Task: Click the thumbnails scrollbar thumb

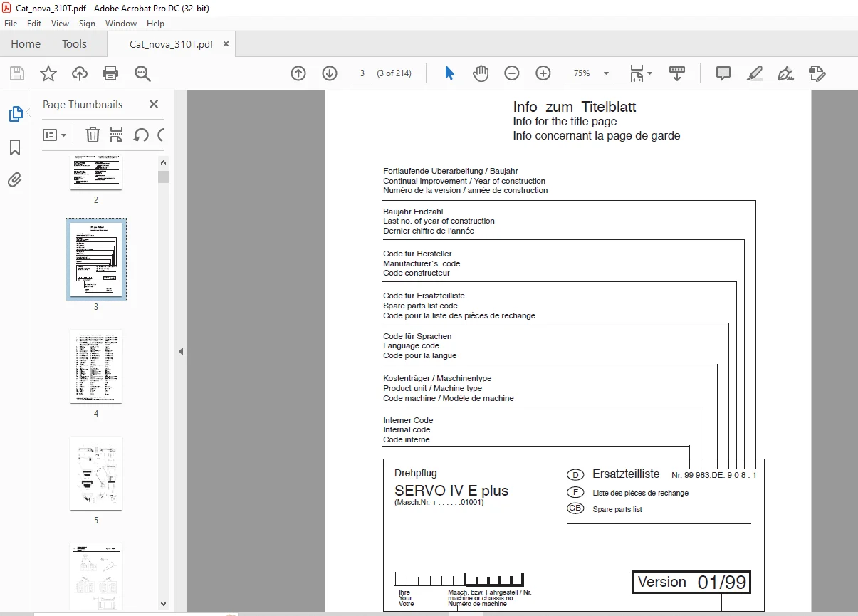Action: tap(164, 177)
